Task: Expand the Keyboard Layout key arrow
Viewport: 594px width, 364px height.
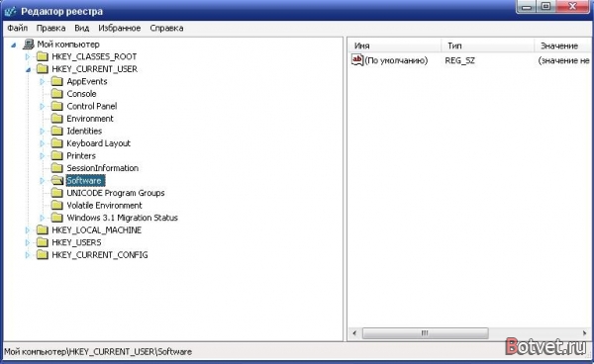Action: 42,143
